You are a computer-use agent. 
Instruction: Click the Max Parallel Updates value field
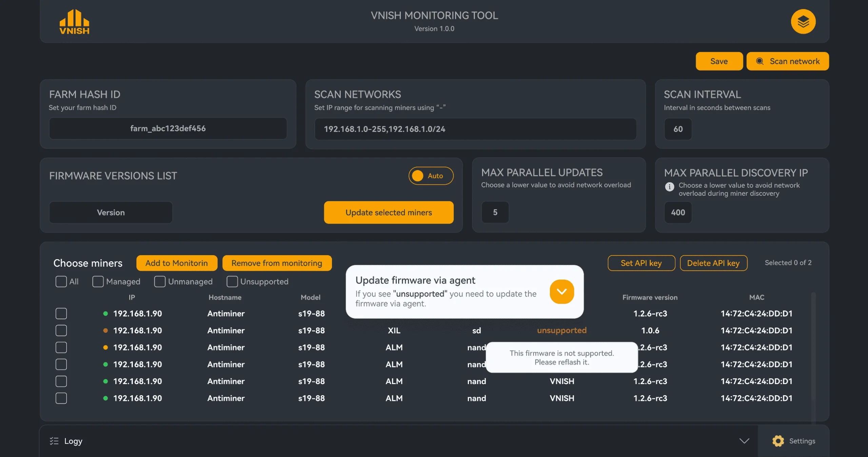pyautogui.click(x=495, y=212)
